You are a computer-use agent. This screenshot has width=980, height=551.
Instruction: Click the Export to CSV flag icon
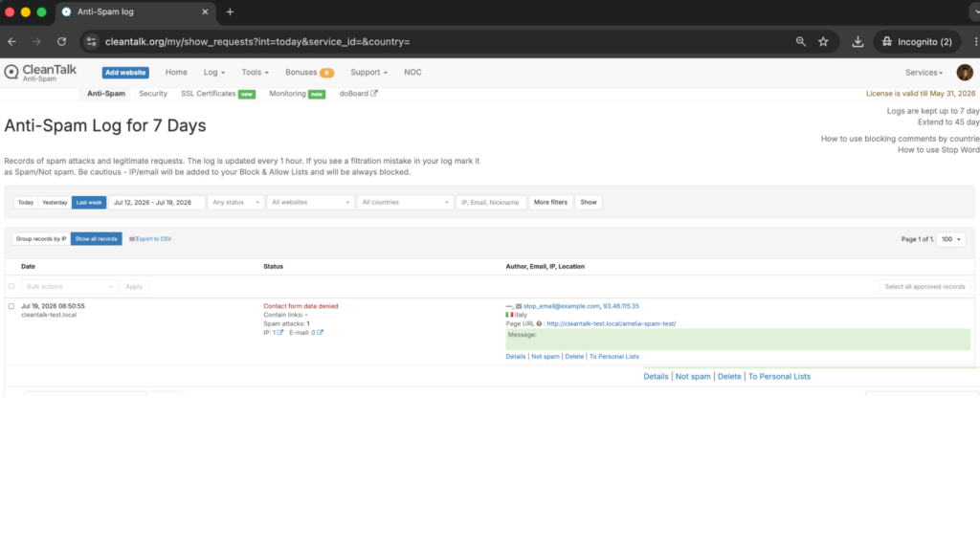tap(132, 238)
